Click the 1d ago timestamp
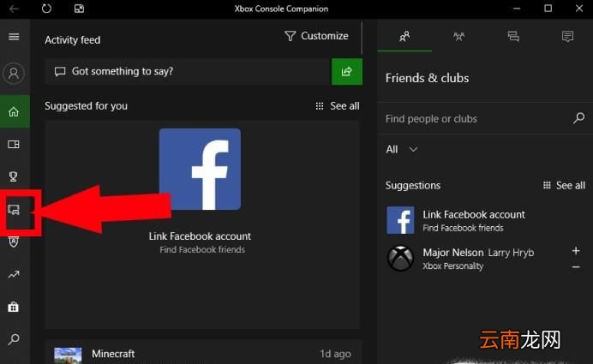Image resolution: width=593 pixels, height=364 pixels. [335, 354]
